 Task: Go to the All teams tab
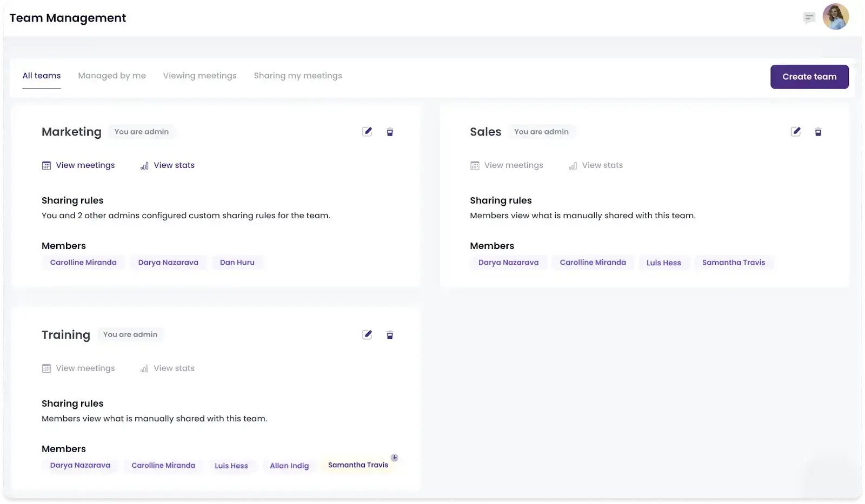42,76
